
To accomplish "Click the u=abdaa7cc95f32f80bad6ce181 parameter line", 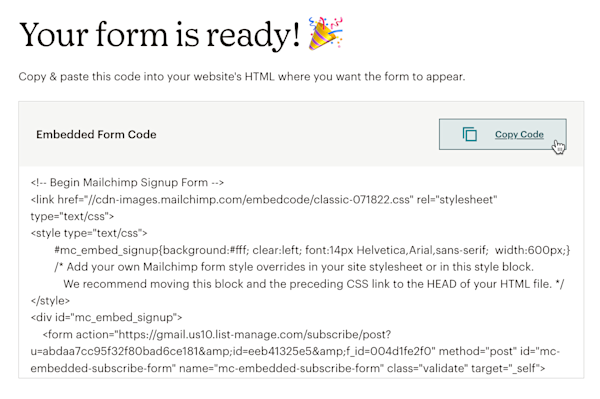I will pos(295,351).
